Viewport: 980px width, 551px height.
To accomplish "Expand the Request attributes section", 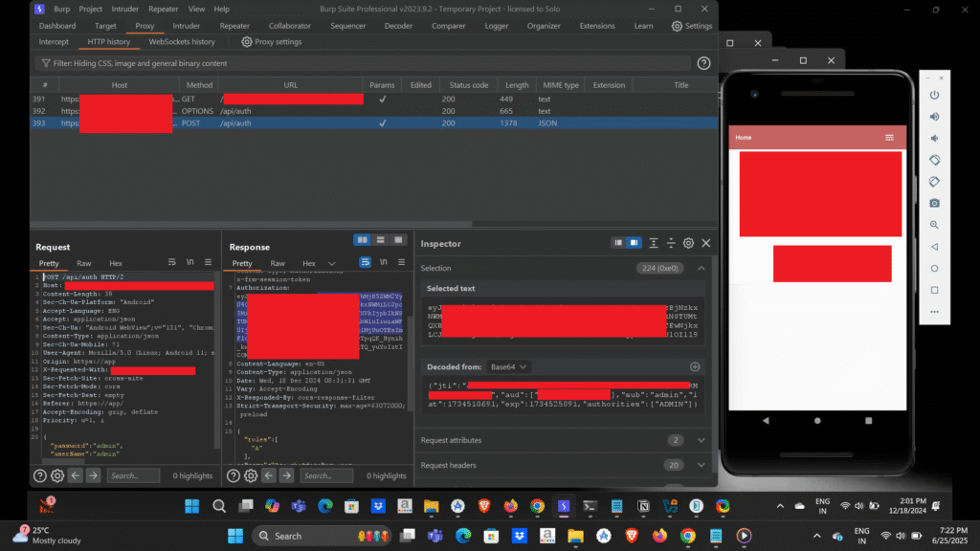I will click(702, 440).
